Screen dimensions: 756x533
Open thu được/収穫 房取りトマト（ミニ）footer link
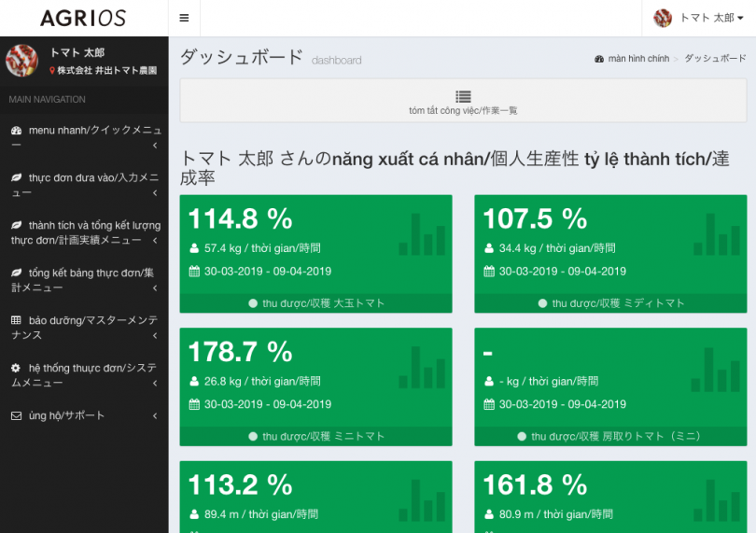(x=611, y=436)
